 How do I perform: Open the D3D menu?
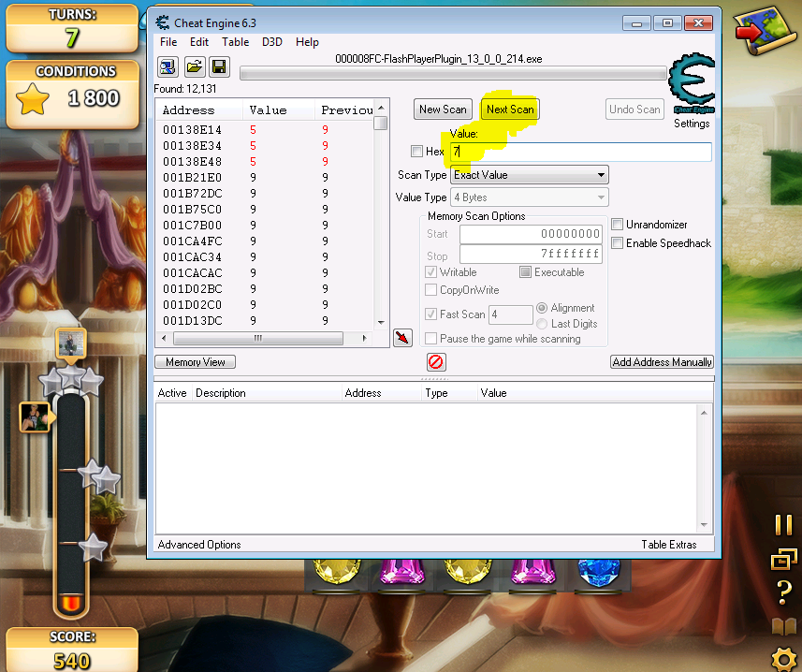click(x=272, y=42)
